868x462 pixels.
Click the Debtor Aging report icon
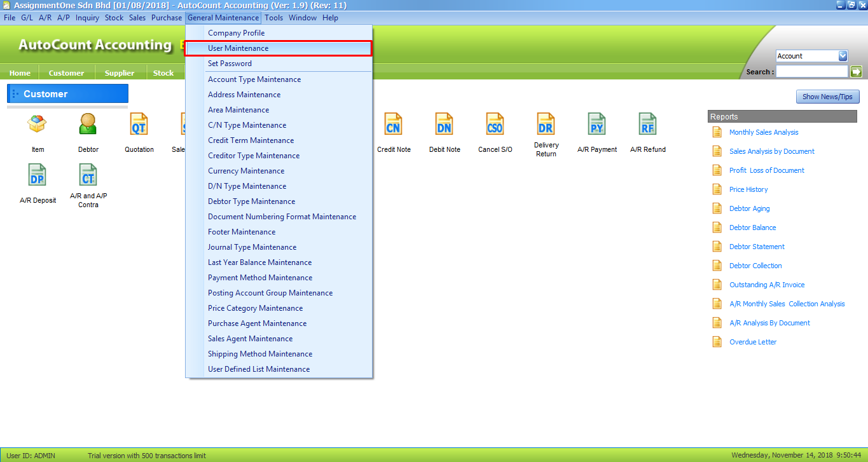(717, 208)
